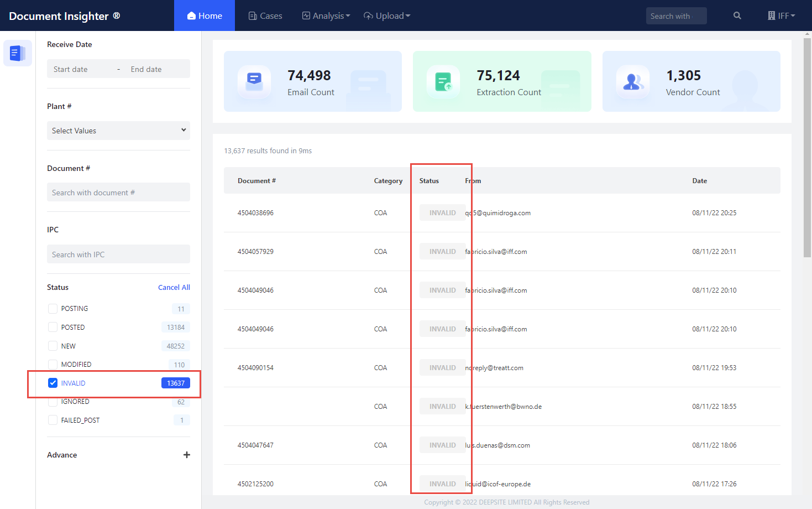The width and height of the screenshot is (812, 509).
Task: Go to the Cases tab
Action: (x=265, y=15)
